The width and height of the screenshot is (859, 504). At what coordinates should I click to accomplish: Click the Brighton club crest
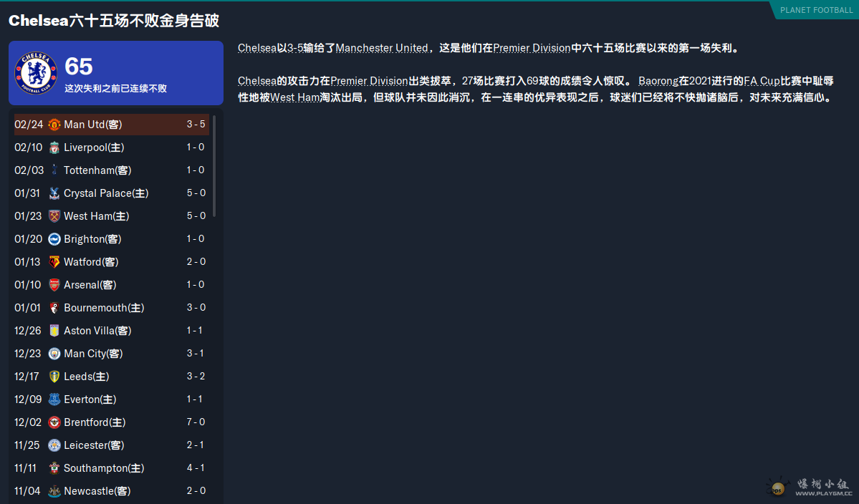pyautogui.click(x=54, y=239)
